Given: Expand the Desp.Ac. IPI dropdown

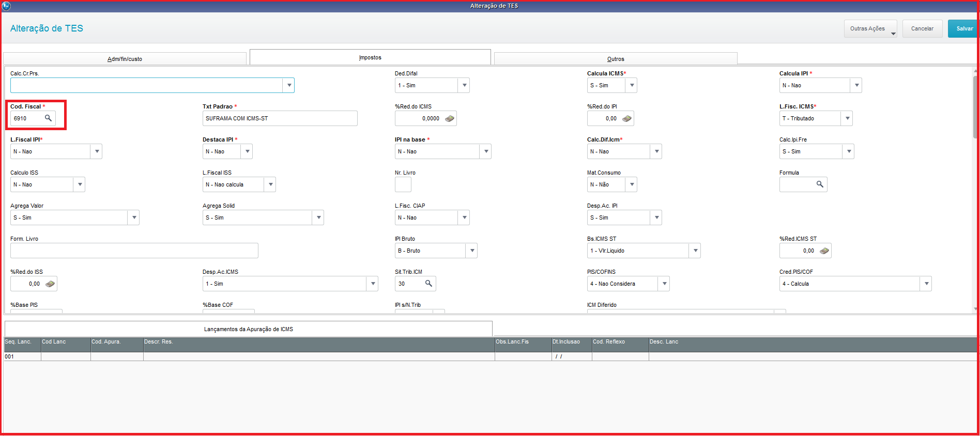Looking at the screenshot, I should coord(656,217).
